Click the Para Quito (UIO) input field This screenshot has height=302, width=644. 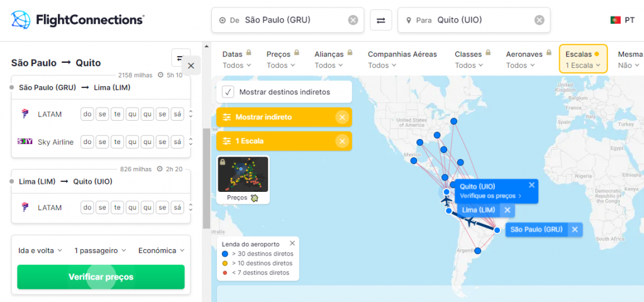tap(474, 20)
